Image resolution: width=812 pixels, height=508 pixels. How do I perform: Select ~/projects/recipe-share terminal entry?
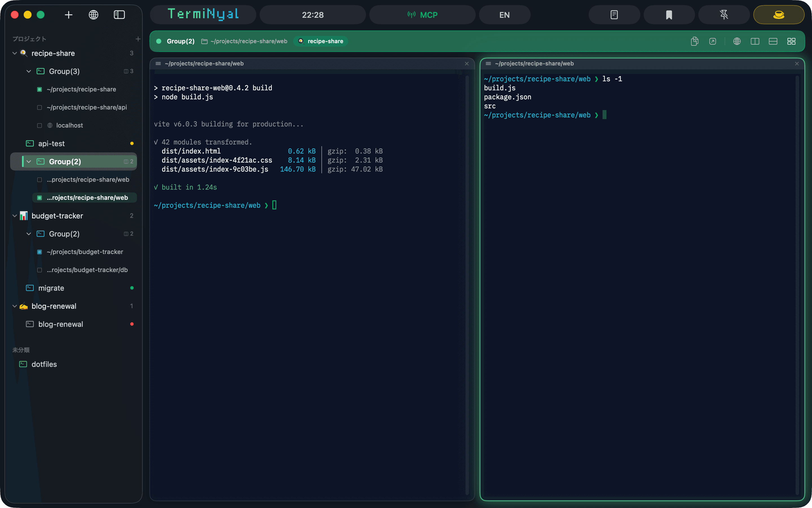tap(81, 89)
